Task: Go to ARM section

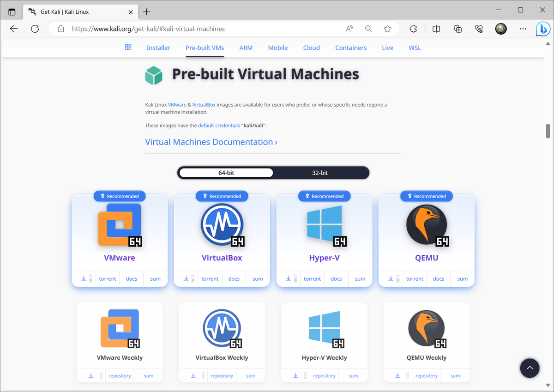Action: (x=246, y=48)
